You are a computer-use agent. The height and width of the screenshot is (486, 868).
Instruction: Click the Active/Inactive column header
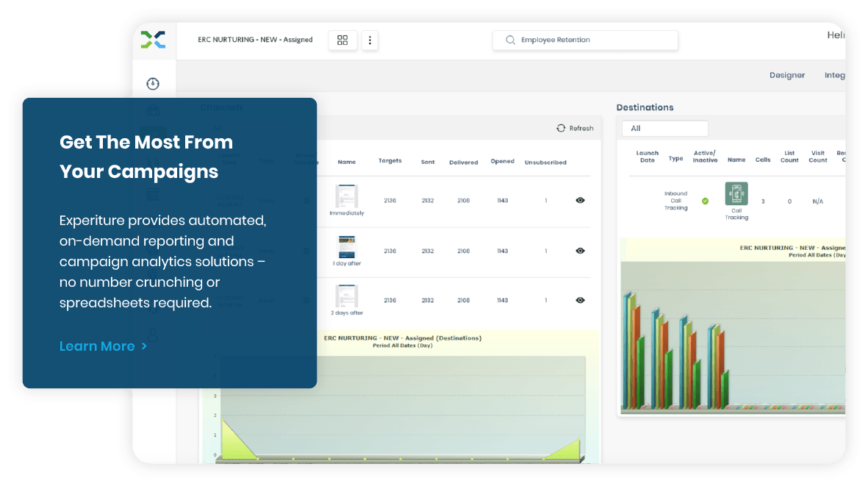tap(706, 157)
